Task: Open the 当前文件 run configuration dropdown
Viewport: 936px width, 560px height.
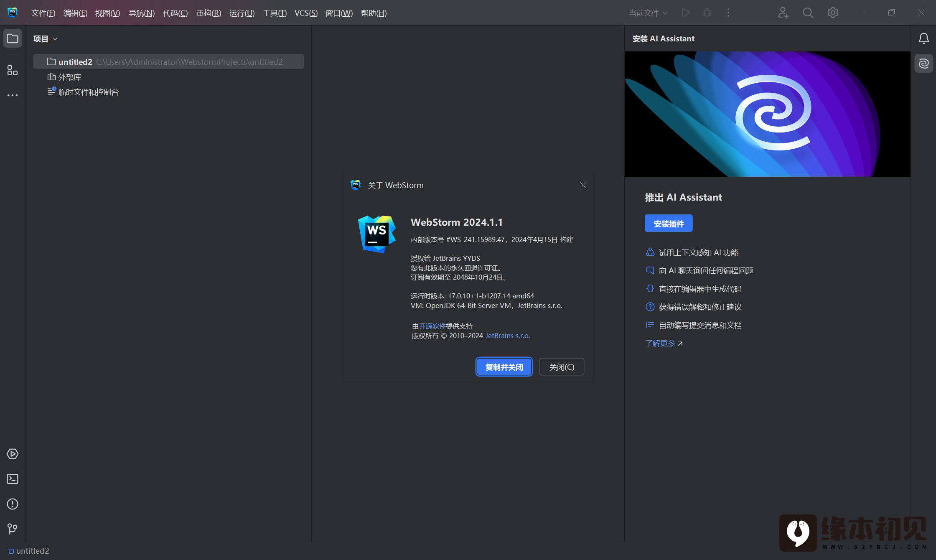Action: point(648,13)
